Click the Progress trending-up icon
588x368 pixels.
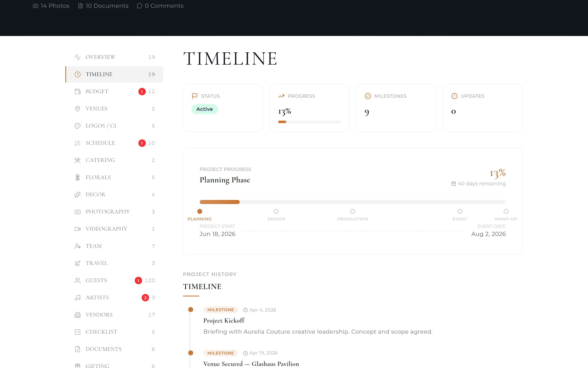281,96
